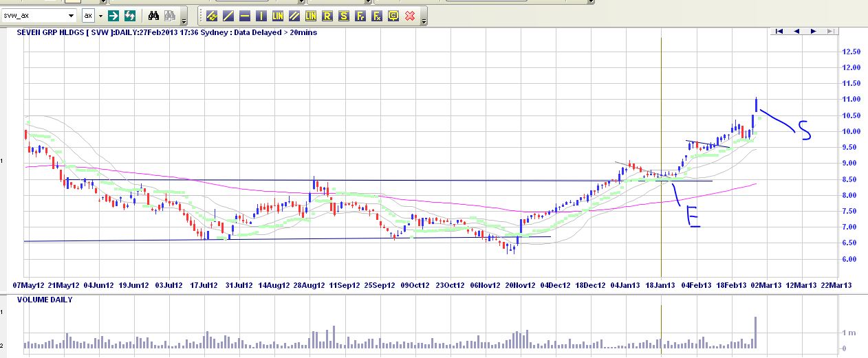Image resolution: width=868 pixels, height=358 pixels.
Task: Step chart forward with right arrow
Action: tap(813, 31)
